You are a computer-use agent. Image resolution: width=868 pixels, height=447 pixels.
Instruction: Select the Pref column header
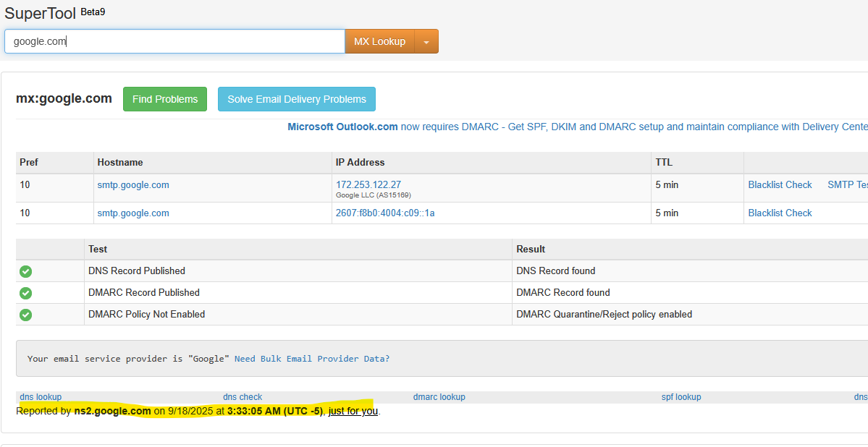[x=29, y=163]
